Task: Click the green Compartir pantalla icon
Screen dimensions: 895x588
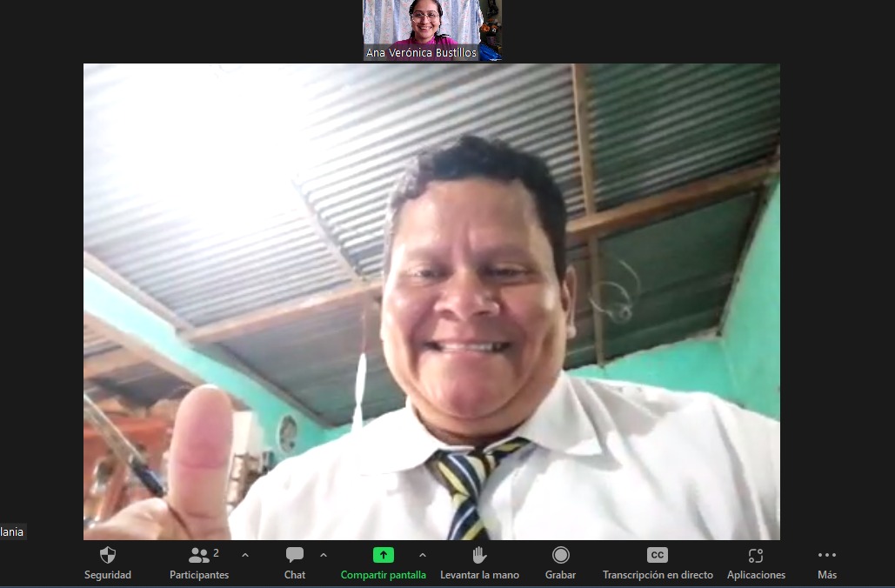Action: click(383, 555)
